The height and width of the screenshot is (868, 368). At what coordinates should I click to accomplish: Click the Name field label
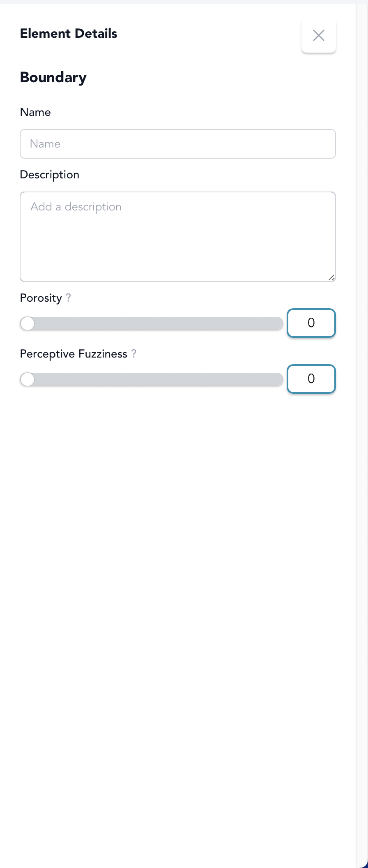pos(35,112)
